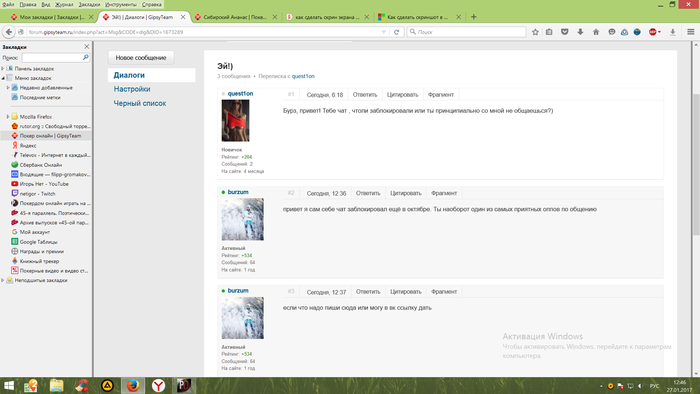Select the Диалоги section
Viewport: 700px width, 394px height.
pos(129,75)
